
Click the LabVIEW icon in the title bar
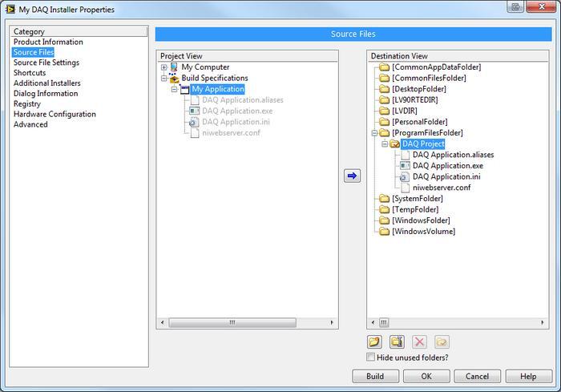tap(10, 9)
